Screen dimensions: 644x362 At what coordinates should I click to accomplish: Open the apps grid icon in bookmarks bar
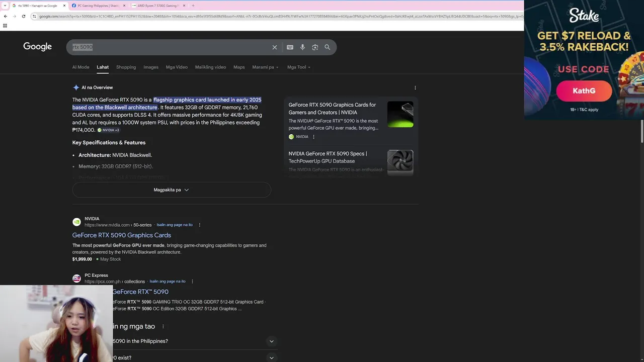(x=5, y=25)
